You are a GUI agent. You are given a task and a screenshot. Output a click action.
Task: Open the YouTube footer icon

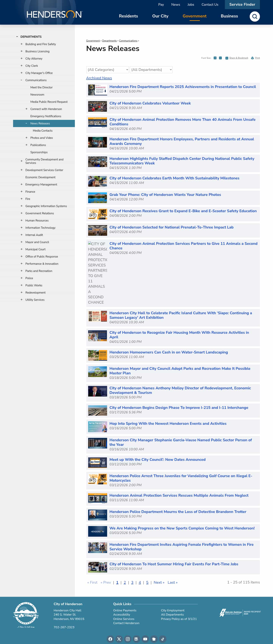(x=145, y=639)
